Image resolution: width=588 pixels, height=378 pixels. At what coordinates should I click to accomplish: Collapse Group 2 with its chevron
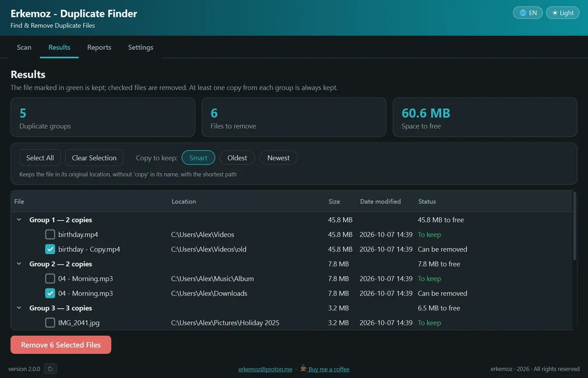point(19,264)
